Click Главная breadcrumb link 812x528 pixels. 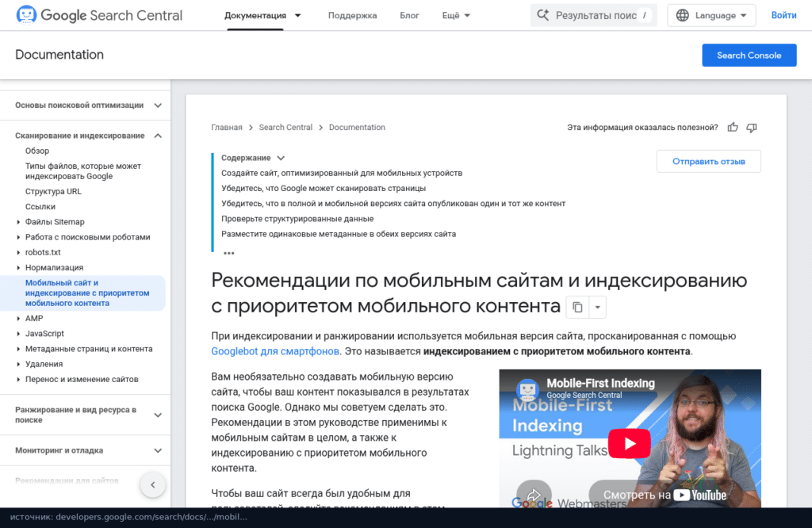(226, 128)
